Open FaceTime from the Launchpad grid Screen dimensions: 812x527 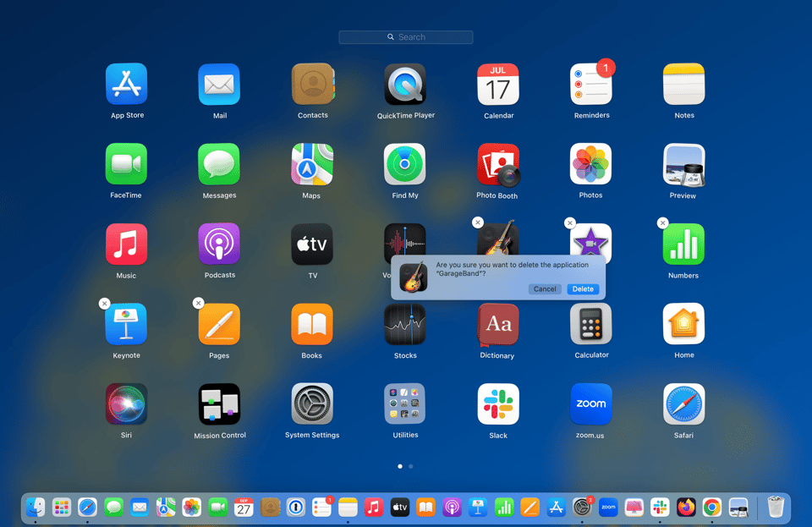126,164
